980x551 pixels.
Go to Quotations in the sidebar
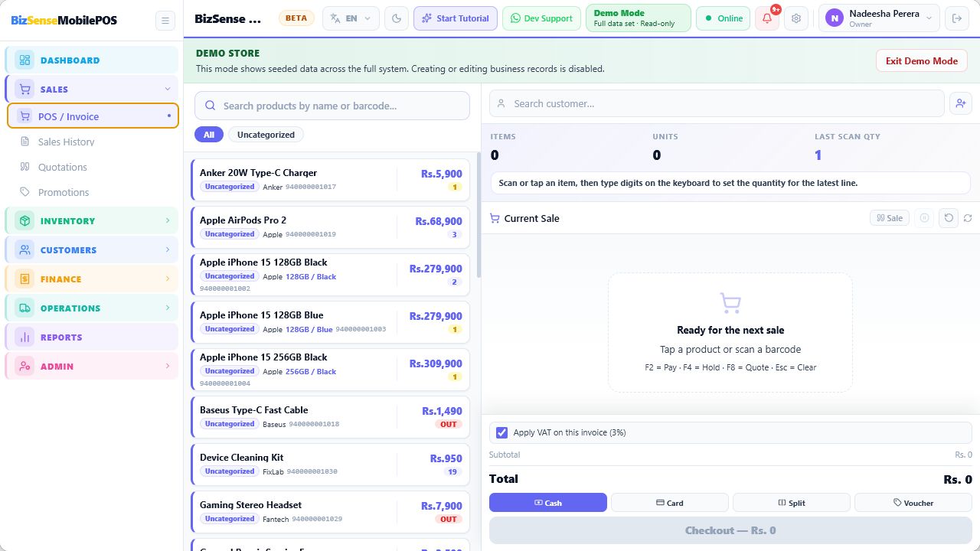coord(62,167)
